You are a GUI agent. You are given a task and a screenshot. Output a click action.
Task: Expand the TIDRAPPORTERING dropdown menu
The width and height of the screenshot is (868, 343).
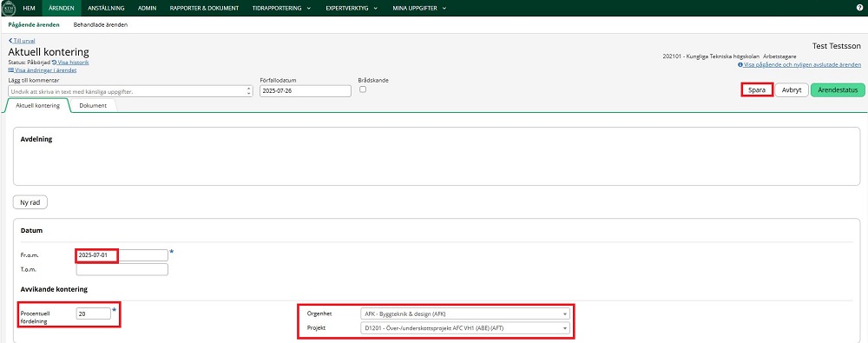point(283,9)
